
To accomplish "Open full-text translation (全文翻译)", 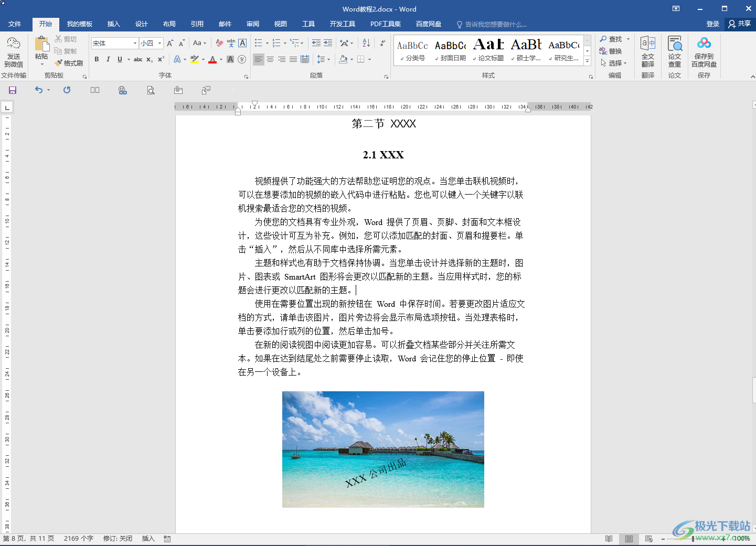I will click(x=648, y=52).
